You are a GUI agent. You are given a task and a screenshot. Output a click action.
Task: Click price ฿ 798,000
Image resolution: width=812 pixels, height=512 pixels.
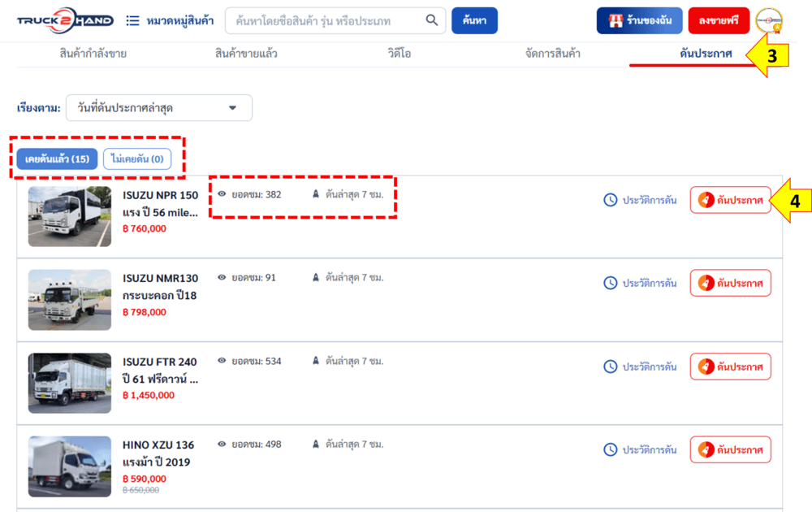point(145,312)
